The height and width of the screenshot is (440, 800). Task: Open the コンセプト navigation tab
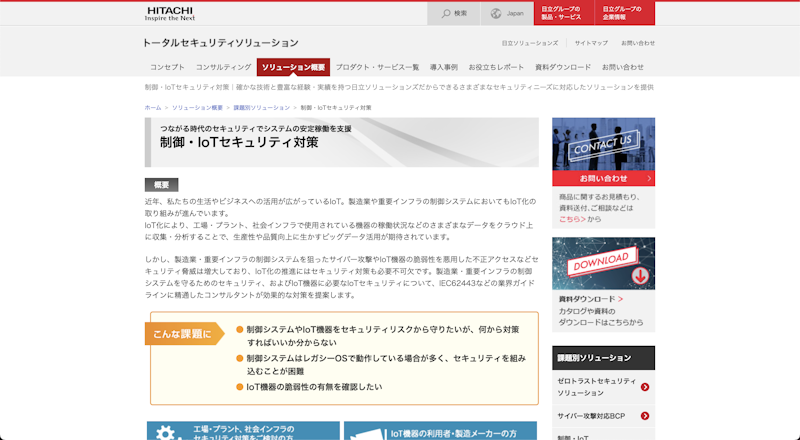coord(167,67)
